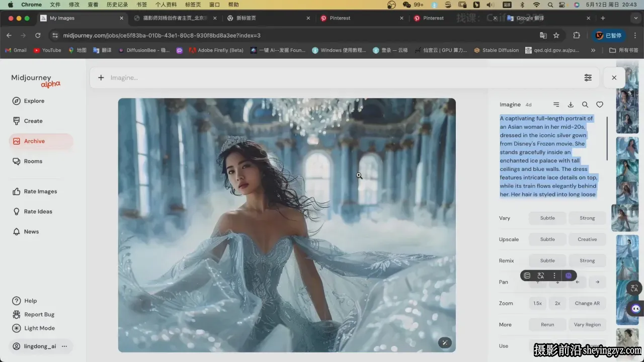
Task: Open the 所有书签 bookmarks folder
Action: click(x=623, y=50)
